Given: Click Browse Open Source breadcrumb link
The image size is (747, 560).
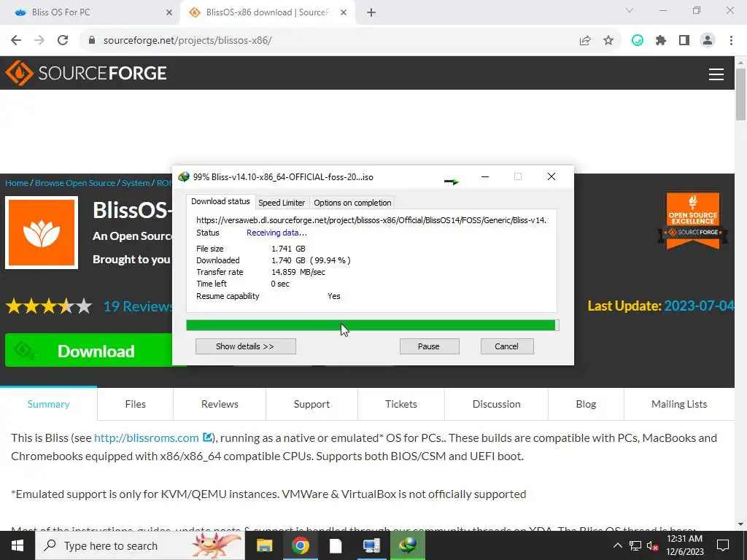Looking at the screenshot, I should (75, 183).
